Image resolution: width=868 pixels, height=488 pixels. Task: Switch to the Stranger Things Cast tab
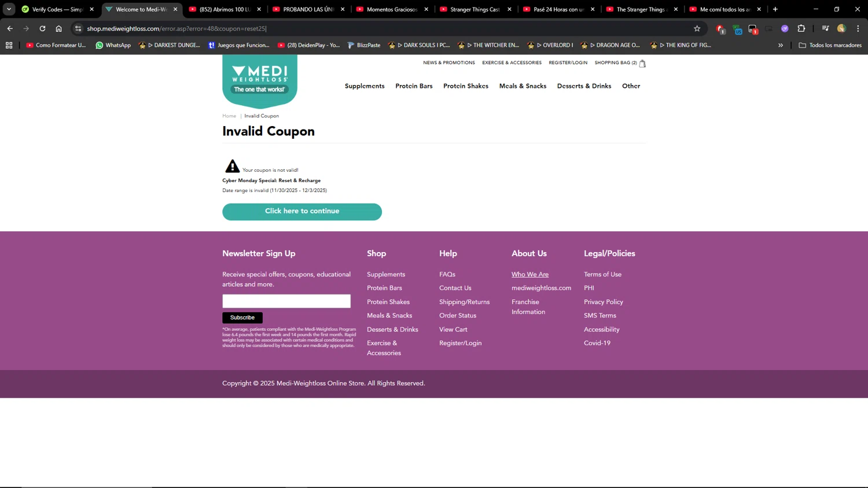coord(476,9)
